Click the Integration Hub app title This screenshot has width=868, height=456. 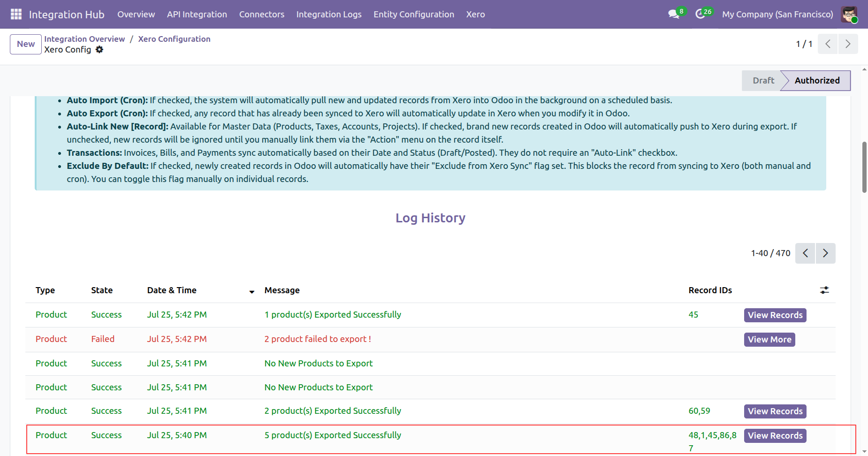[x=67, y=15]
